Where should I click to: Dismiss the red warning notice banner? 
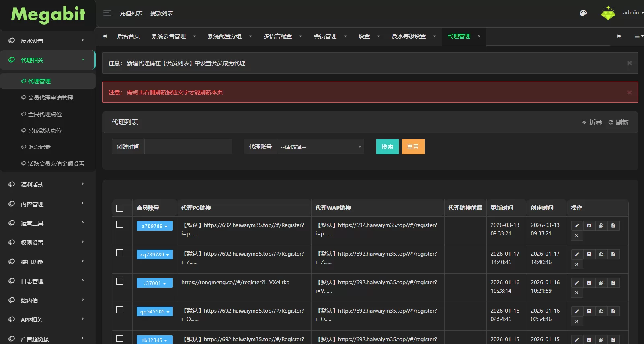[x=629, y=92]
